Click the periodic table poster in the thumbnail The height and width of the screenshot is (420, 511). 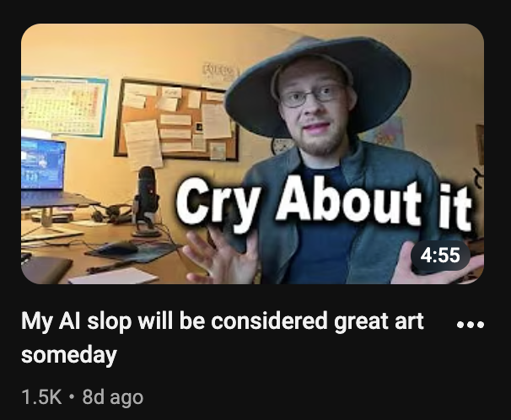(x=64, y=106)
